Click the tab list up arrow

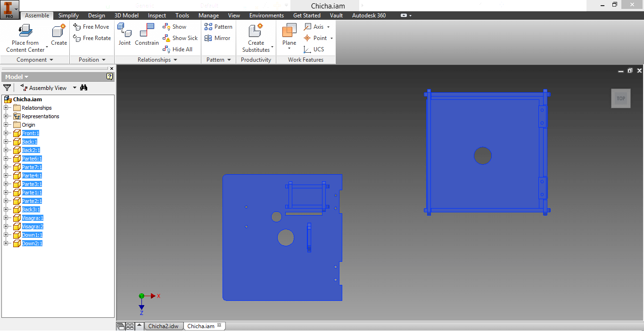[x=140, y=326]
